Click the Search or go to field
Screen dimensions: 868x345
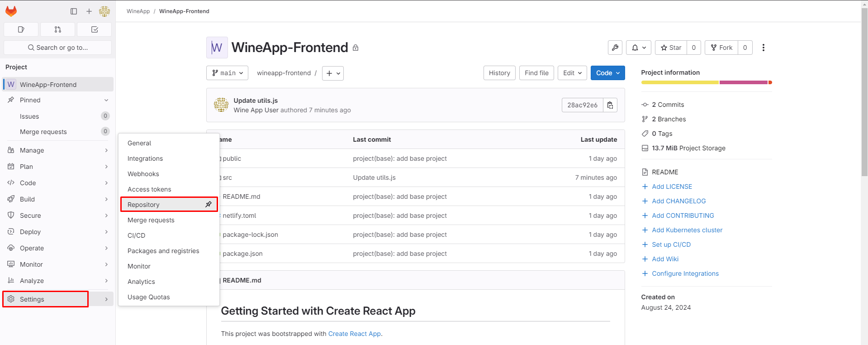pyautogui.click(x=57, y=48)
